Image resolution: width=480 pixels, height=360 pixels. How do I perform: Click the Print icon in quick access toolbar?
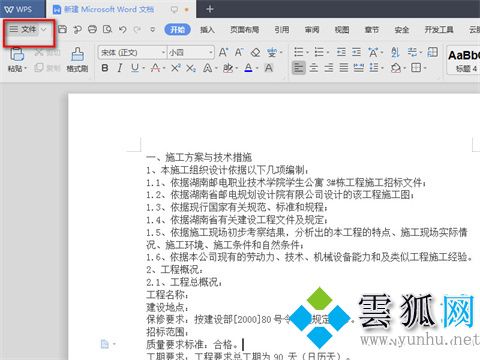[92, 29]
